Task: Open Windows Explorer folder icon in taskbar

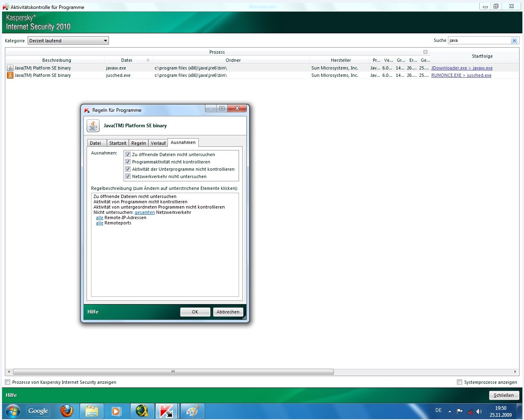Action: (x=92, y=411)
